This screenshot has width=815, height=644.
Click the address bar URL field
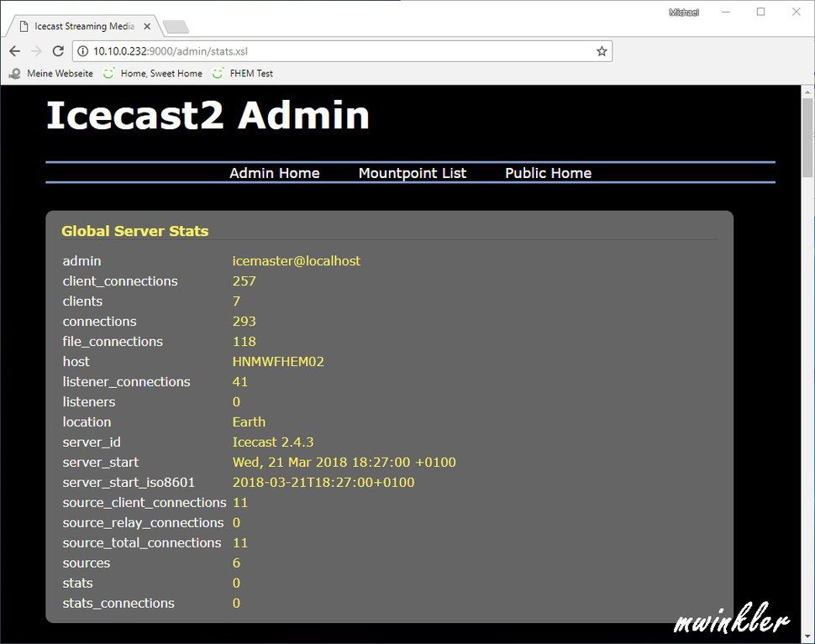point(342,51)
